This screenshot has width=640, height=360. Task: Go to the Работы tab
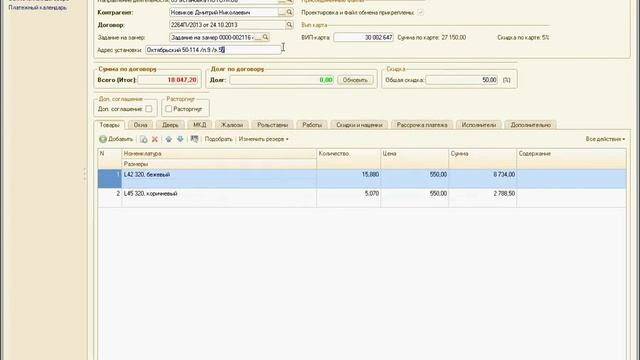(x=312, y=125)
